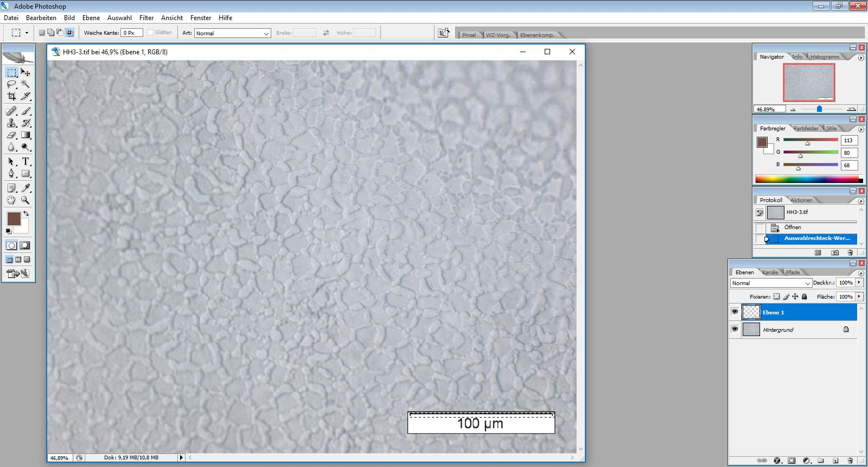Open the layer blend mode dropdown

coord(771,283)
